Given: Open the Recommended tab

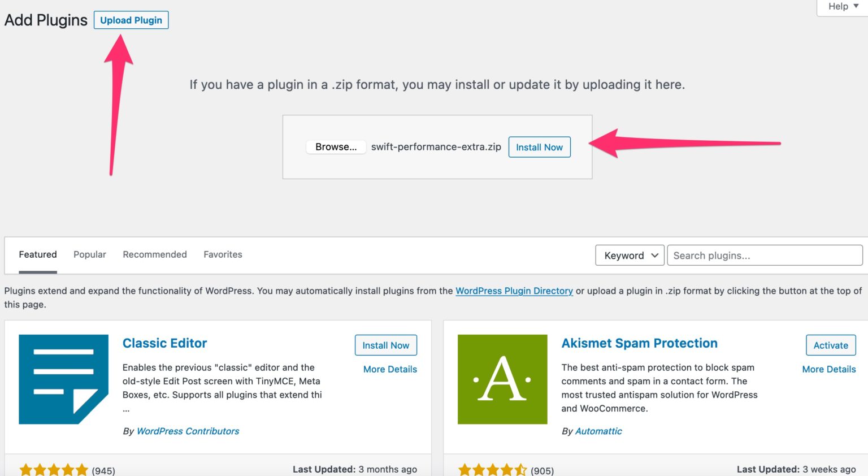Looking at the screenshot, I should [x=155, y=254].
